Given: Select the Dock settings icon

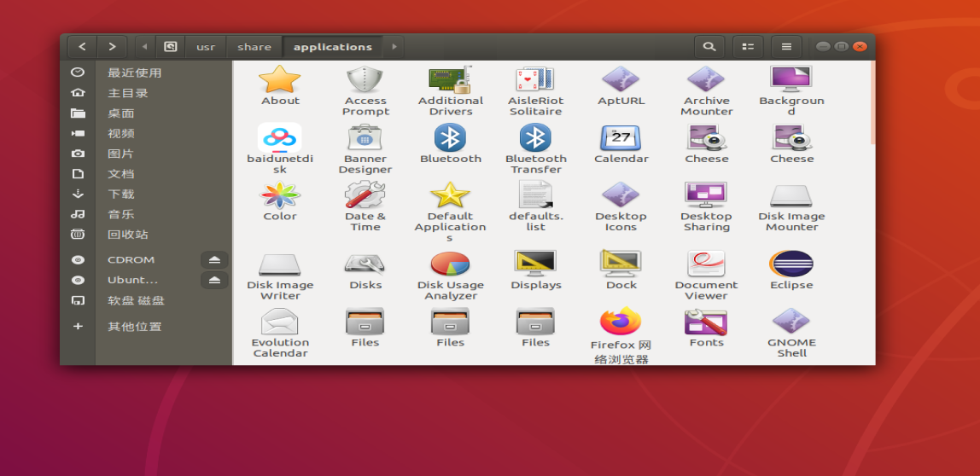Looking at the screenshot, I should coord(621,264).
